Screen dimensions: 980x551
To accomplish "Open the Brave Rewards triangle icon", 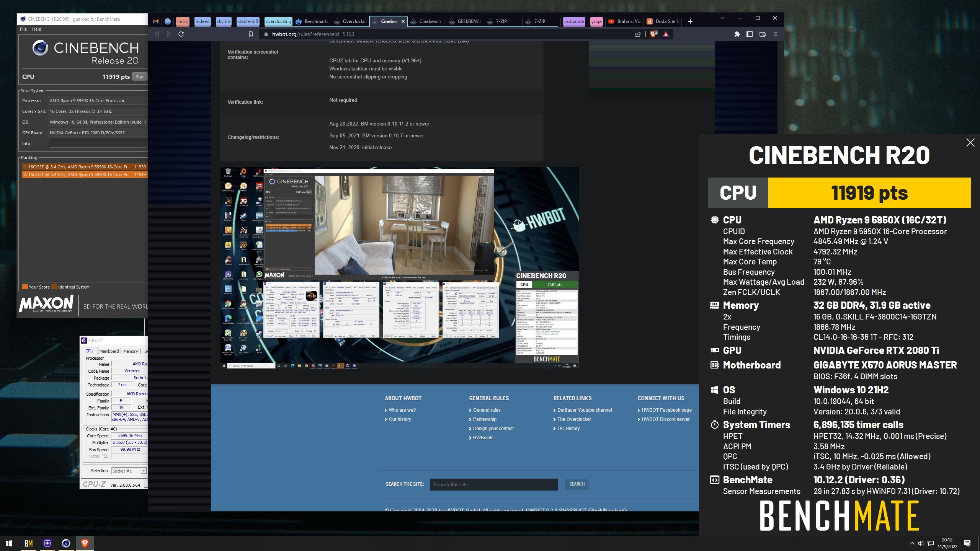I will (x=666, y=34).
